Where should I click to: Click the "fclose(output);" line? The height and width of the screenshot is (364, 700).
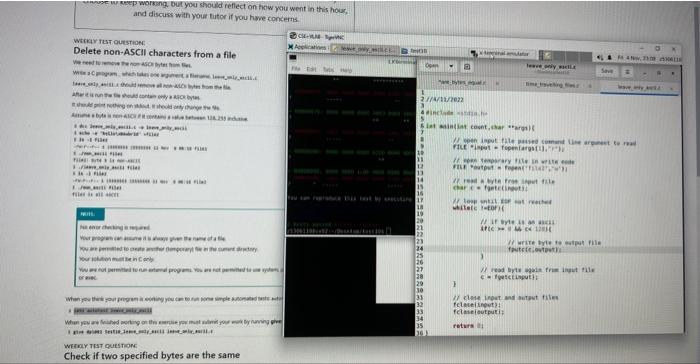click(478, 312)
